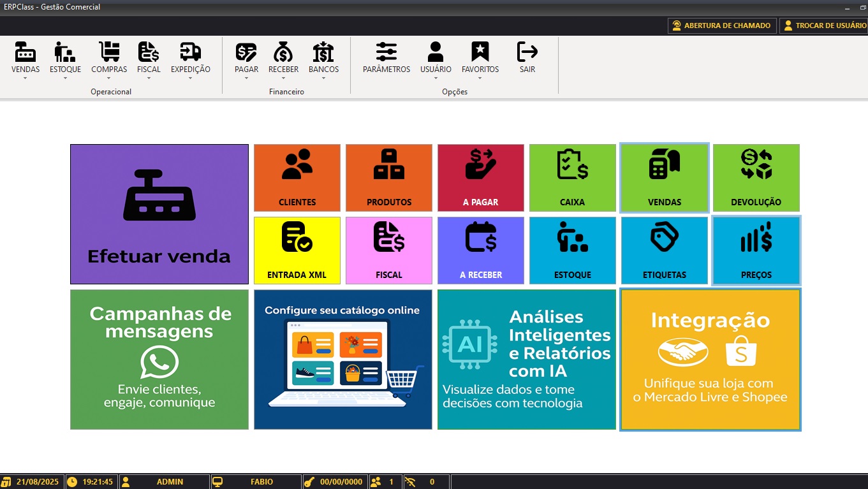
Task: Open the A Receber tile
Action: point(481,251)
